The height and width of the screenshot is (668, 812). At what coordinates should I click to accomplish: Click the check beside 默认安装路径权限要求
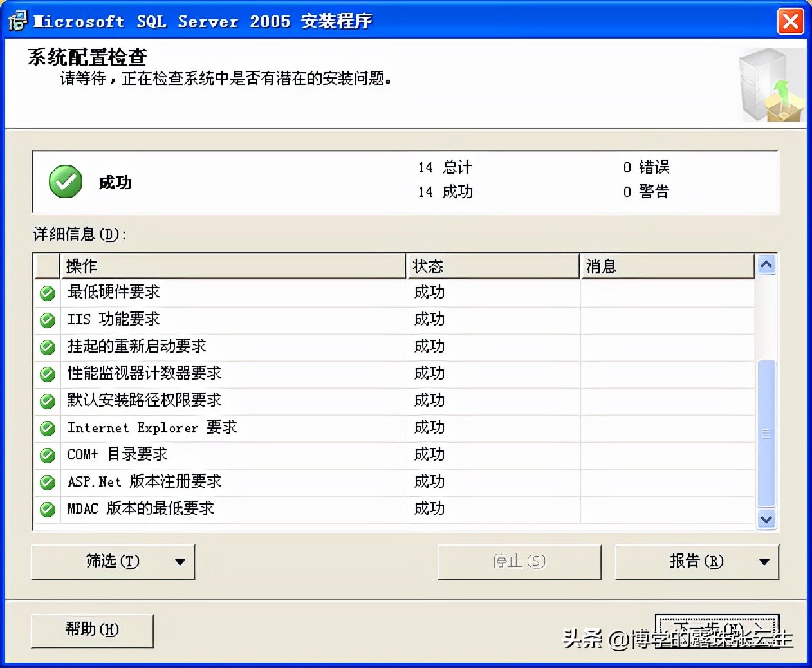point(47,401)
